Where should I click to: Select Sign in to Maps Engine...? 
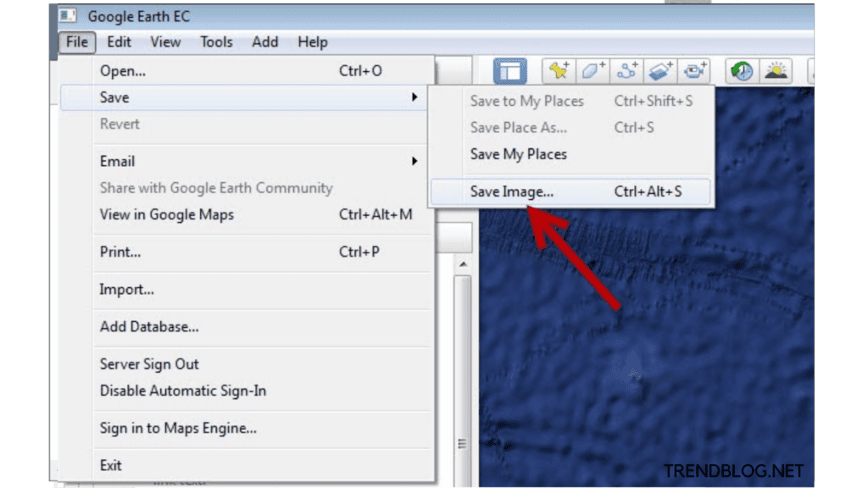point(243,428)
